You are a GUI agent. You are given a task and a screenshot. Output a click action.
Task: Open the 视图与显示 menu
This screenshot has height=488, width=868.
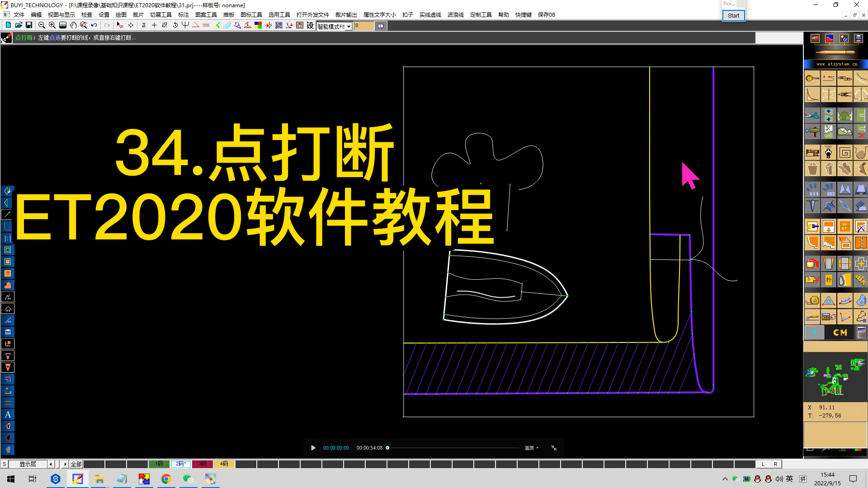(61, 14)
